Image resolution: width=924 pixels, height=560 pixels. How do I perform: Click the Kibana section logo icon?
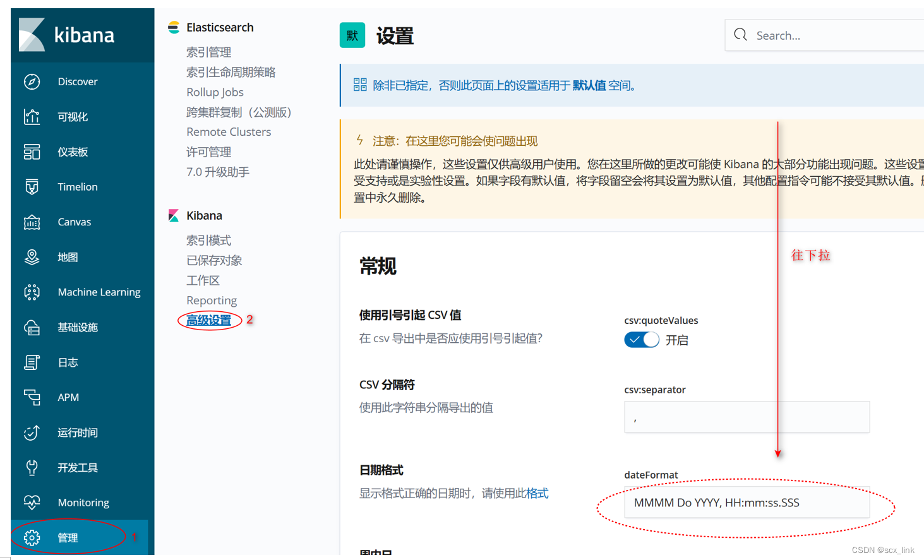tap(174, 216)
